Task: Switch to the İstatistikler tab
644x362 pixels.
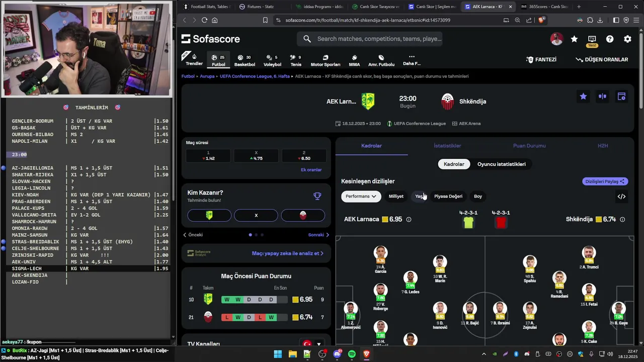Action: (x=447, y=146)
